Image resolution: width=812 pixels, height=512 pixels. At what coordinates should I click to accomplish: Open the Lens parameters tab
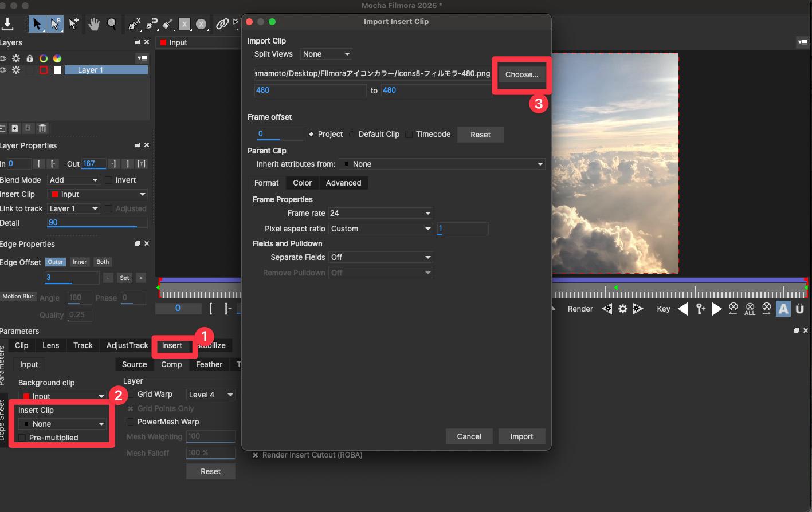pos(50,345)
